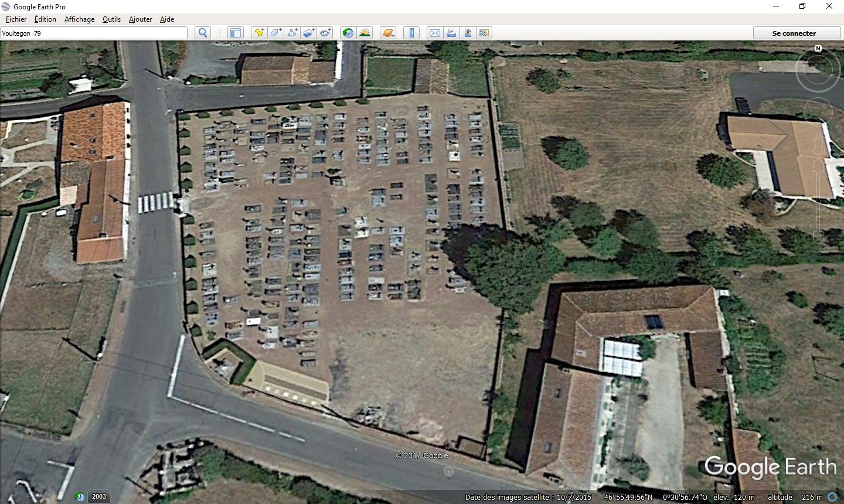
Task: Add an image overlay
Action: pyautogui.click(x=308, y=33)
